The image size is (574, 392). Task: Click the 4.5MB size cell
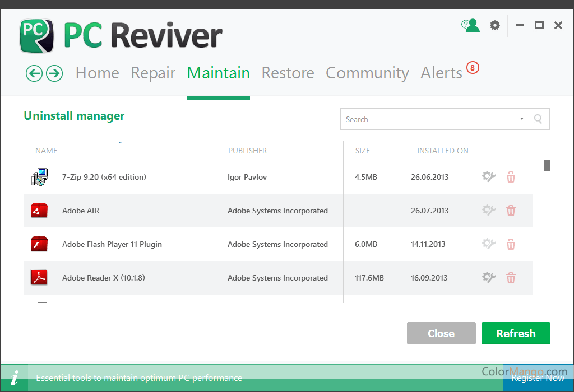click(x=365, y=177)
